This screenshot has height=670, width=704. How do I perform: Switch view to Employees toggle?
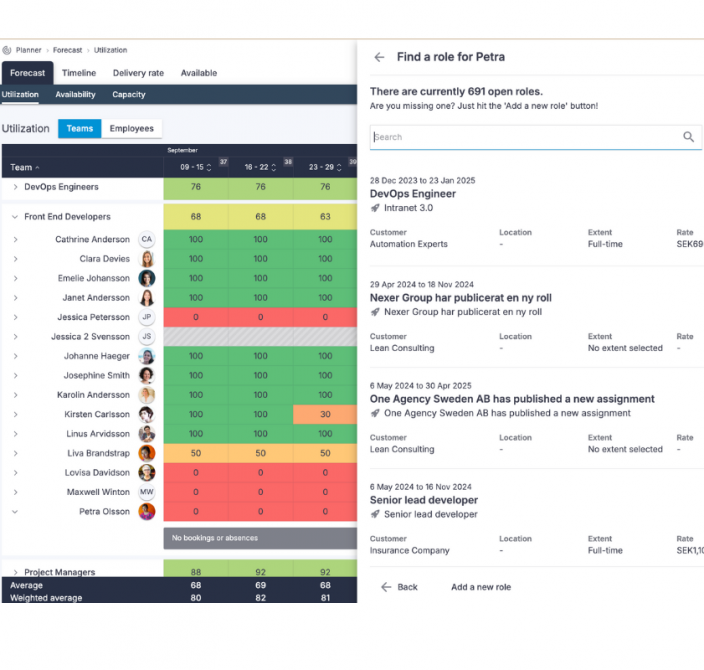(x=132, y=129)
